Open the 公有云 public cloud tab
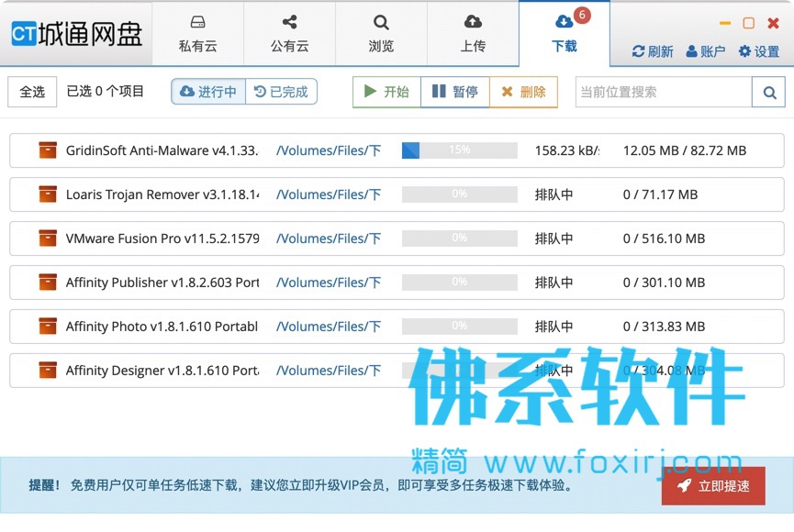 click(290, 34)
